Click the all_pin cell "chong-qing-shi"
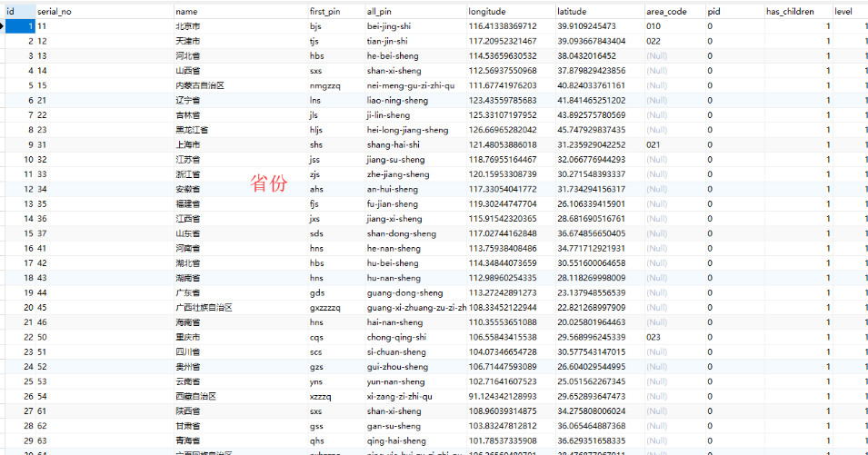The width and height of the screenshot is (868, 455). click(395, 337)
